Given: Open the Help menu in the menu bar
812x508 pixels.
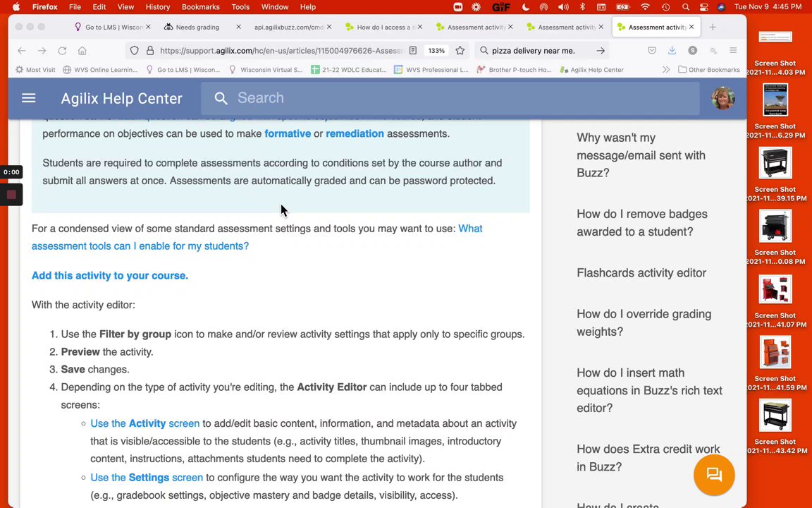Looking at the screenshot, I should click(307, 7).
